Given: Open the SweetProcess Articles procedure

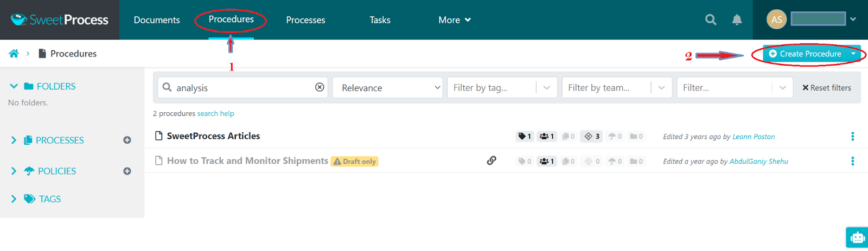Looking at the screenshot, I should point(213,136).
